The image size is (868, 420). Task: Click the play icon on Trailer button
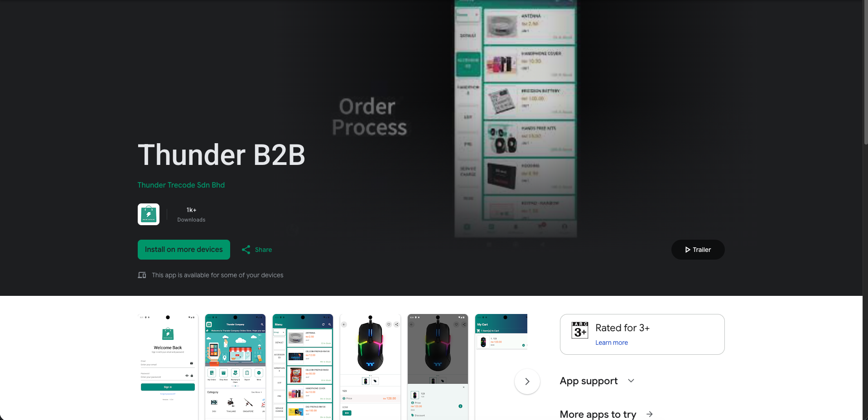point(688,250)
